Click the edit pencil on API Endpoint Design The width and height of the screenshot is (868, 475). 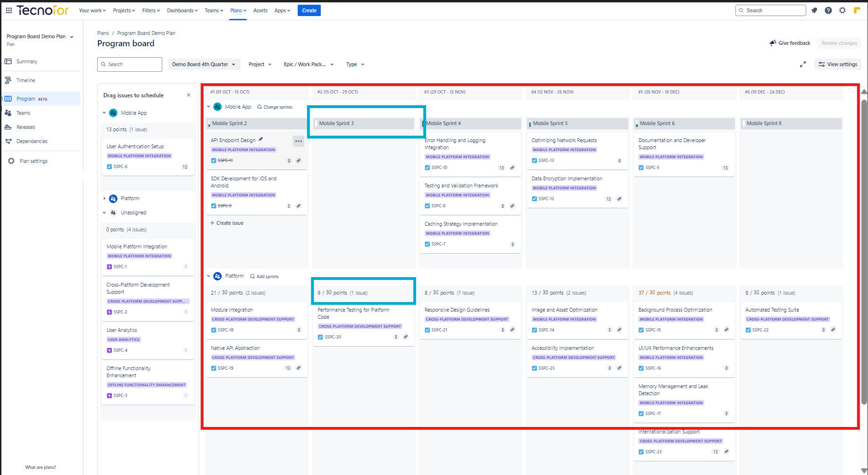(261, 139)
